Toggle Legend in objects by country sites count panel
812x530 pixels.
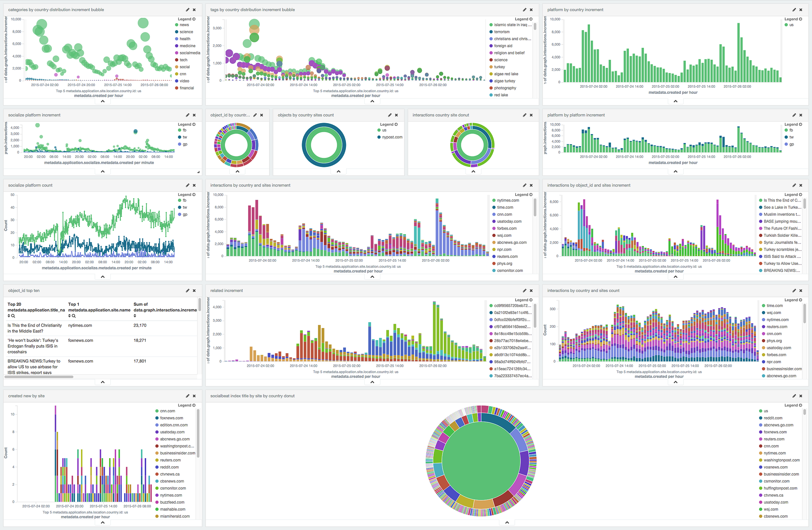tap(389, 124)
